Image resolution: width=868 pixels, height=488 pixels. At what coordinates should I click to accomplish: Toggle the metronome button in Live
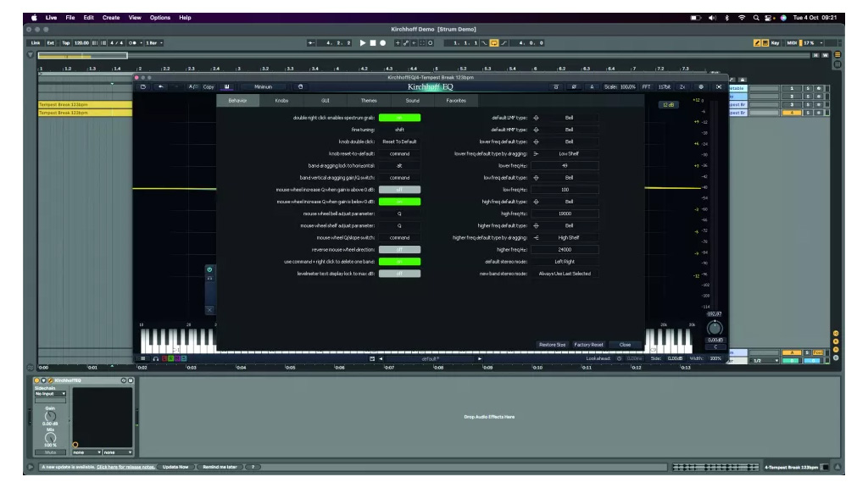point(133,42)
